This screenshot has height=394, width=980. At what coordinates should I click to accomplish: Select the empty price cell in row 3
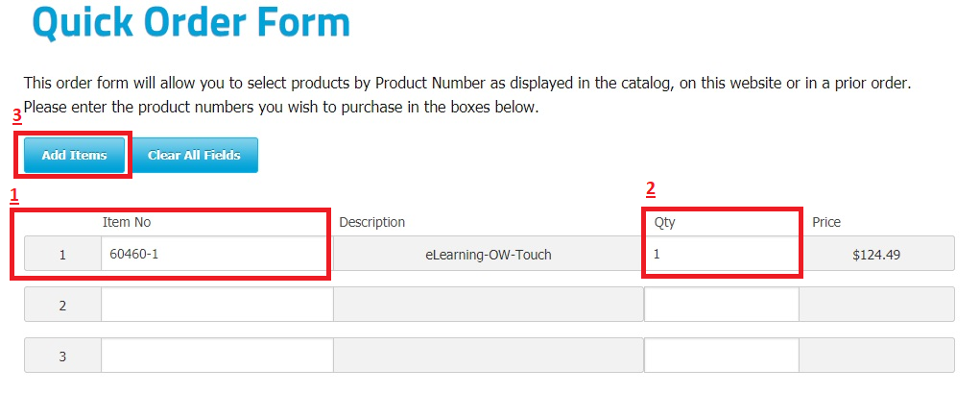[x=876, y=356]
